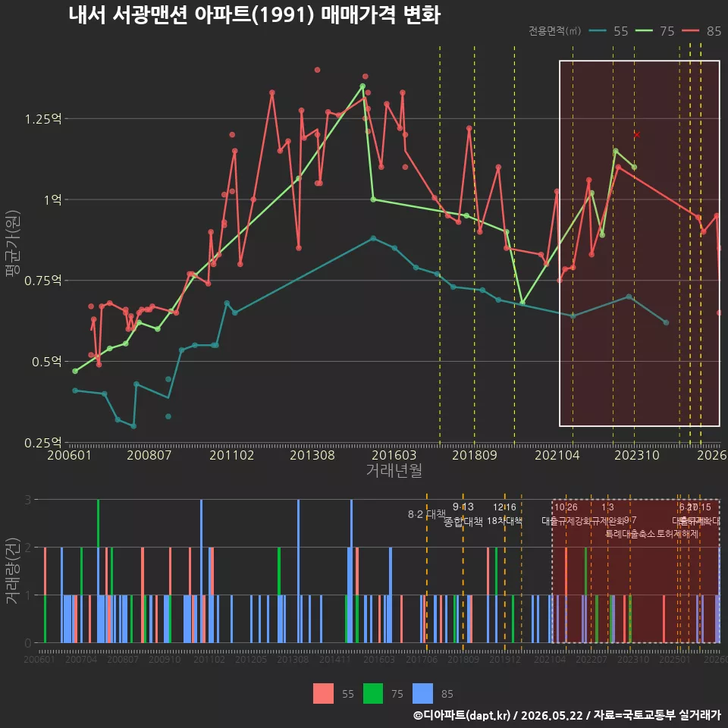This screenshot has height=728, width=728.
Task: Click the 12·16 18차대책 annotation
Action: click(x=505, y=514)
